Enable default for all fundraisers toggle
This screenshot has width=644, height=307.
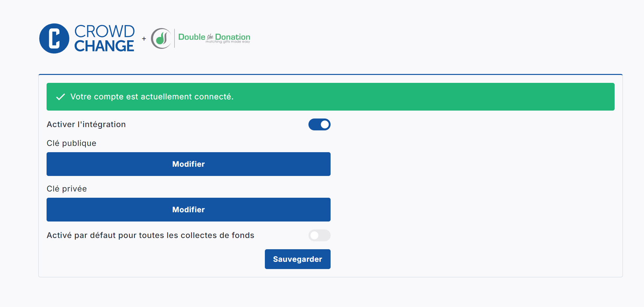coord(319,235)
